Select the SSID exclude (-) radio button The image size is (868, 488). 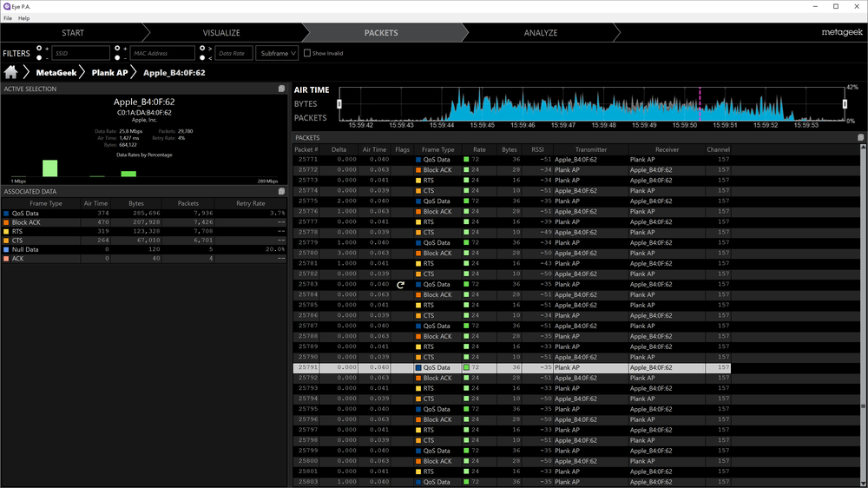click(x=39, y=57)
